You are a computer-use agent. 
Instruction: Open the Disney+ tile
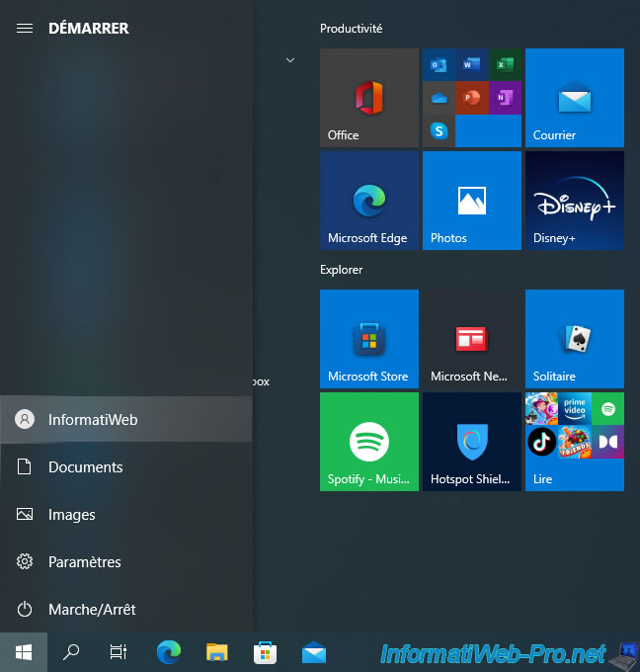575,201
